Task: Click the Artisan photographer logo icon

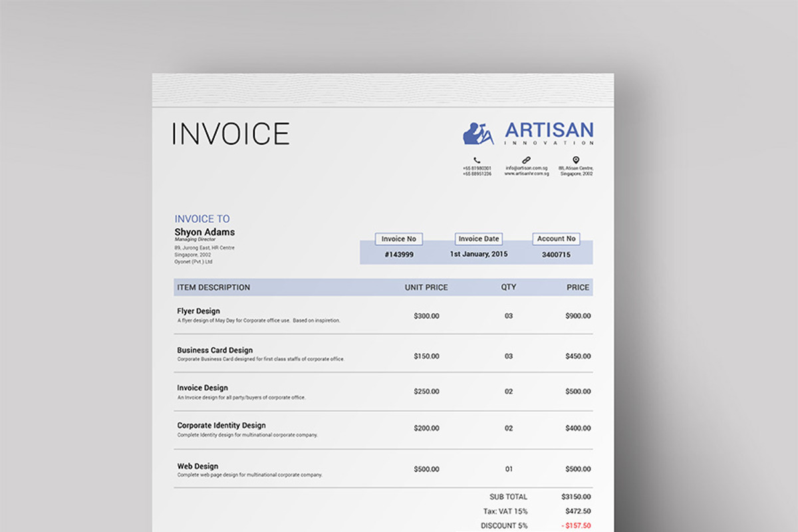Action: click(x=479, y=133)
